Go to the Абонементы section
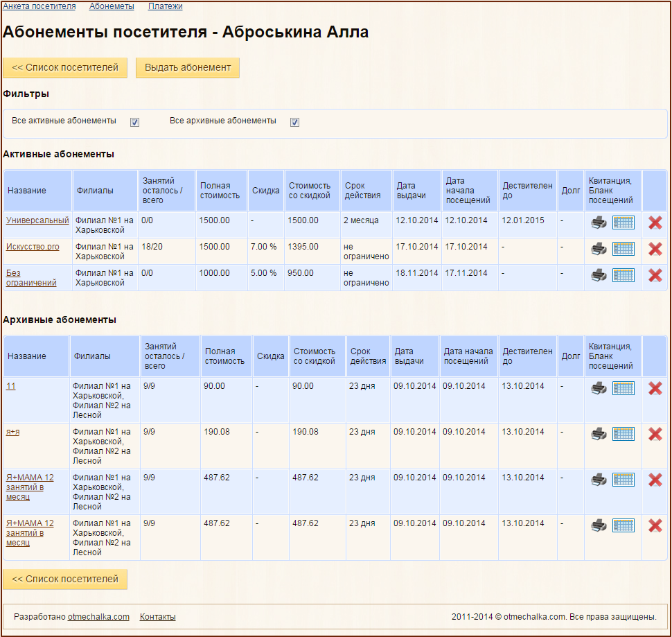The height and width of the screenshot is (637, 672). click(x=112, y=6)
